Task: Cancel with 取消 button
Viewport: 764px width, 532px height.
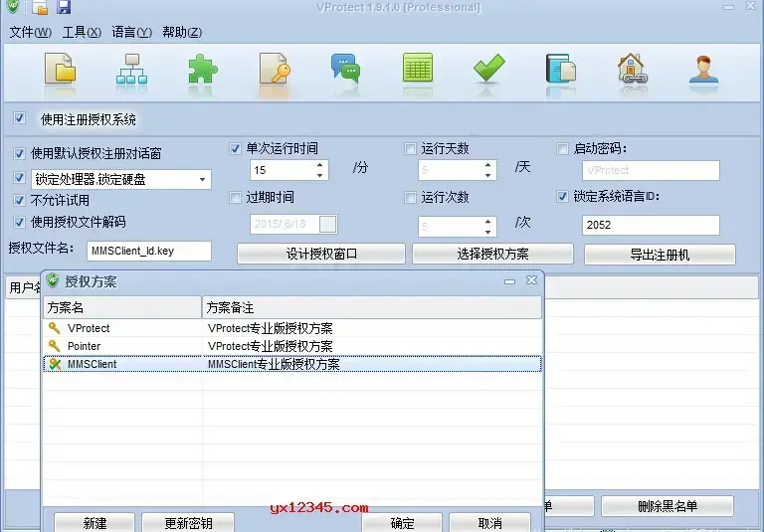Action: 489,522
